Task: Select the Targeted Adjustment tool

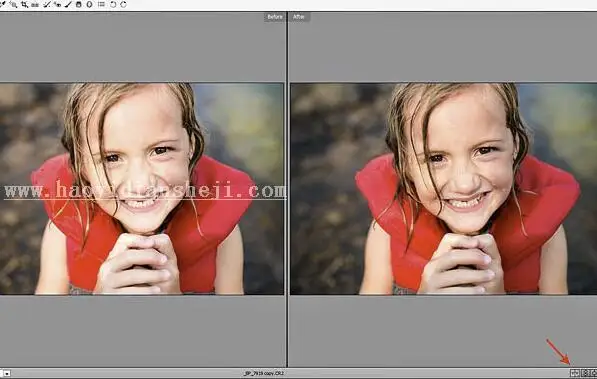Action: [13, 5]
